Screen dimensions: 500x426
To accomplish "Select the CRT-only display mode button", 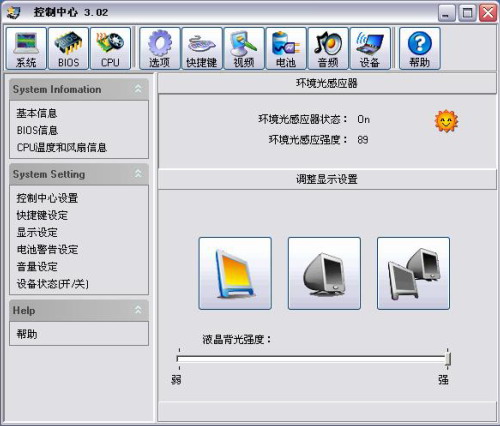I will pyautogui.click(x=324, y=273).
